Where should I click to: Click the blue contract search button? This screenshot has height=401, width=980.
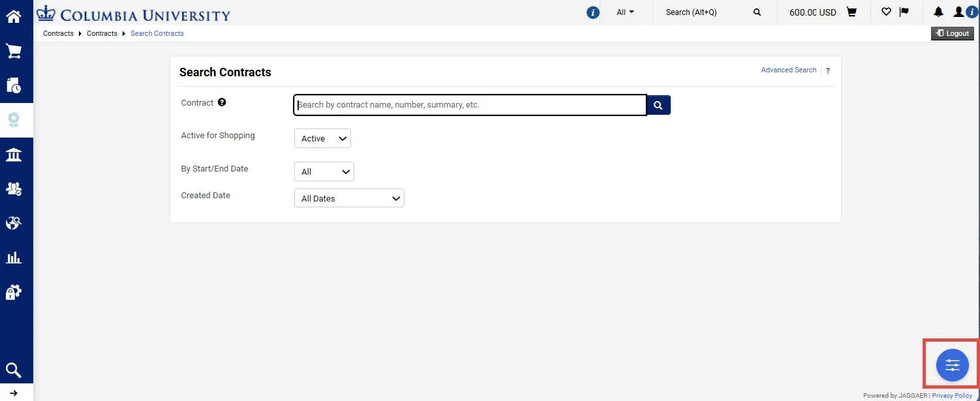(x=658, y=105)
